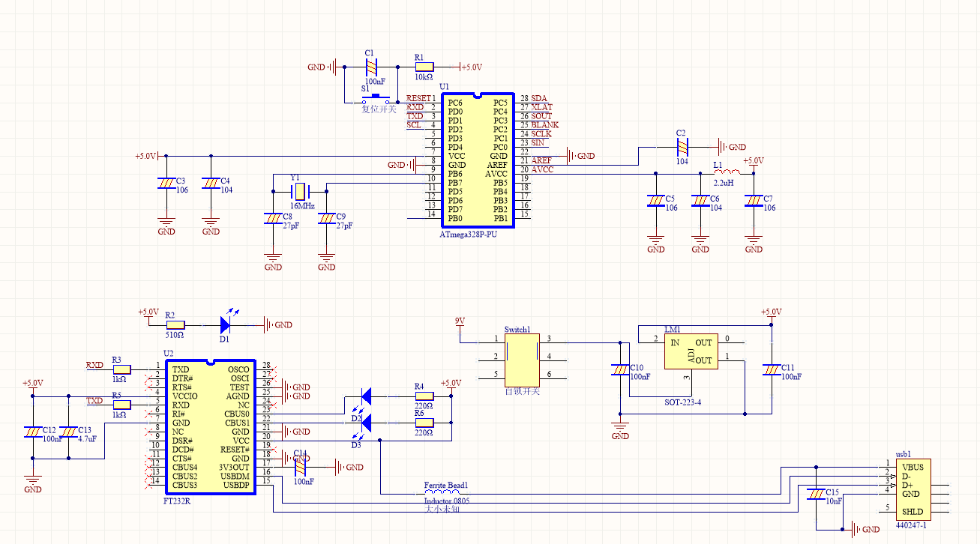
Task: Click the 510Ω resistor R2
Action: 175,325
